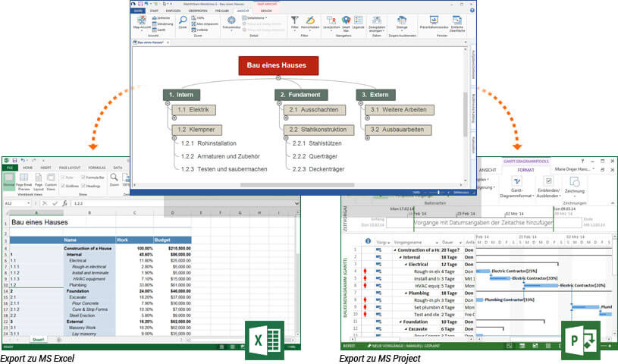Click Page Break Preview in Excel
618x364 pixels.
coord(24,181)
